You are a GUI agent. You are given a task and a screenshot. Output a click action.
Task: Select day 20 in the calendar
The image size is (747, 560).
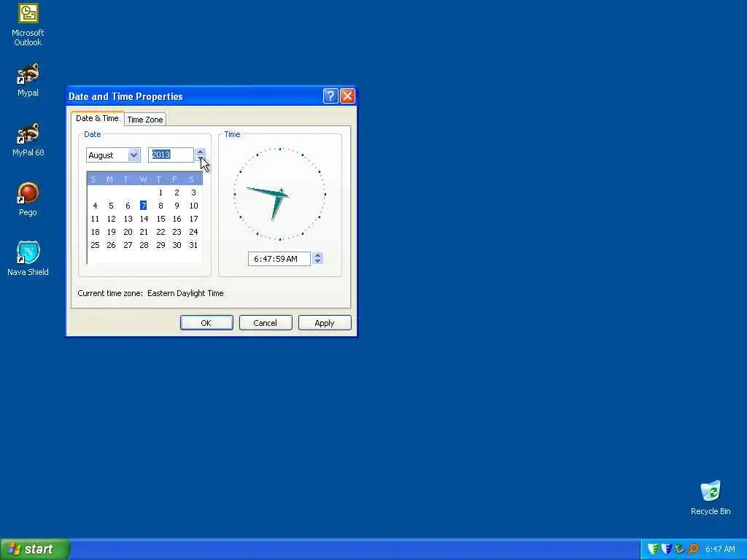[128, 232]
